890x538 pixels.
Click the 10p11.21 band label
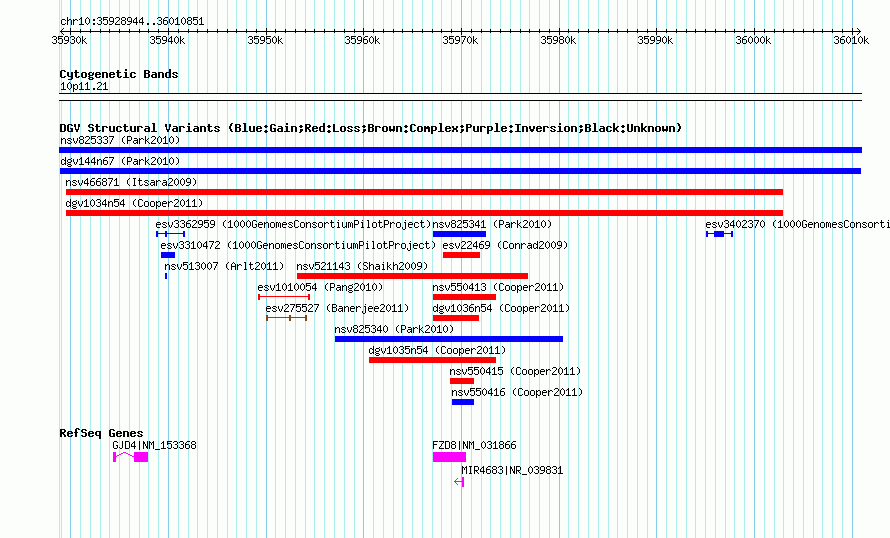[84, 86]
